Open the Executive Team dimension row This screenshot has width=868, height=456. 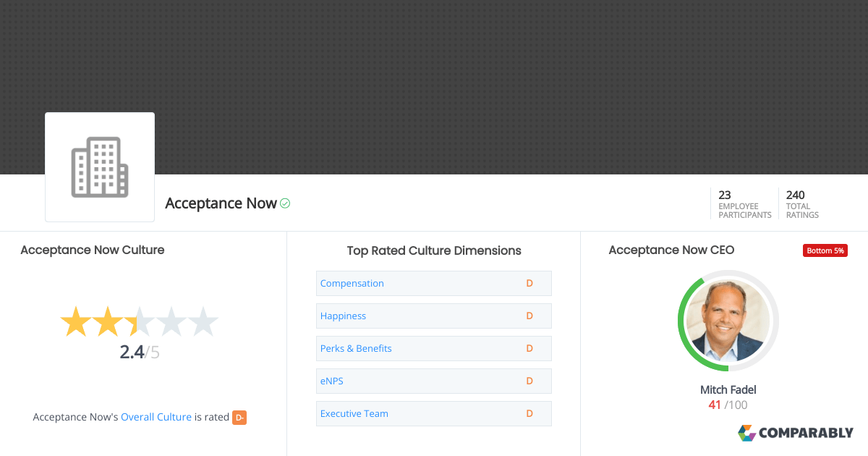tap(434, 413)
